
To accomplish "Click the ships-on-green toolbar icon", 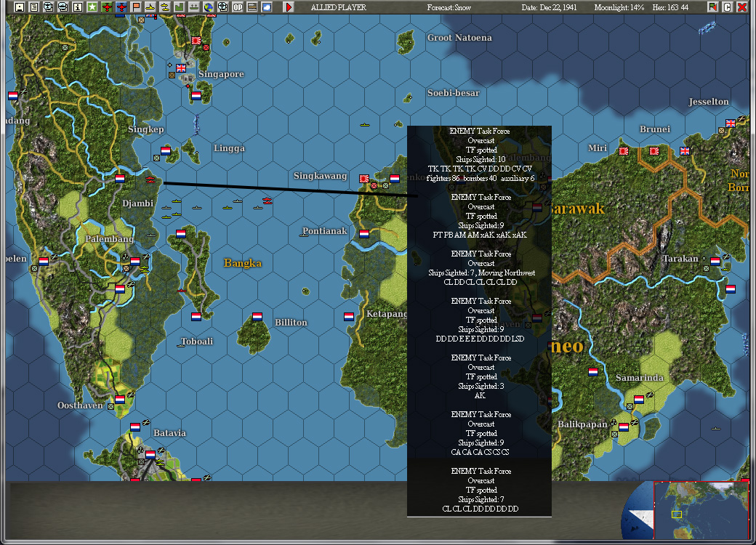I will (x=194, y=7).
